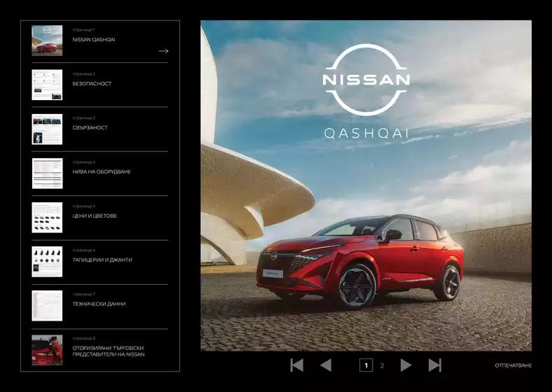Open НИВА НА ОБОРУДВАНЕ page thumbnail
The width and height of the screenshot is (552, 392).
point(47,173)
